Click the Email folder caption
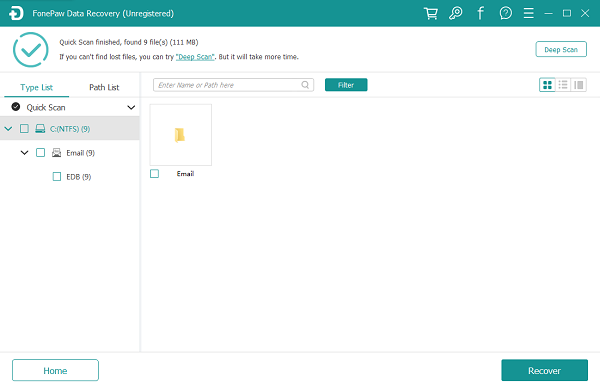The width and height of the screenshot is (600, 392). pos(185,174)
